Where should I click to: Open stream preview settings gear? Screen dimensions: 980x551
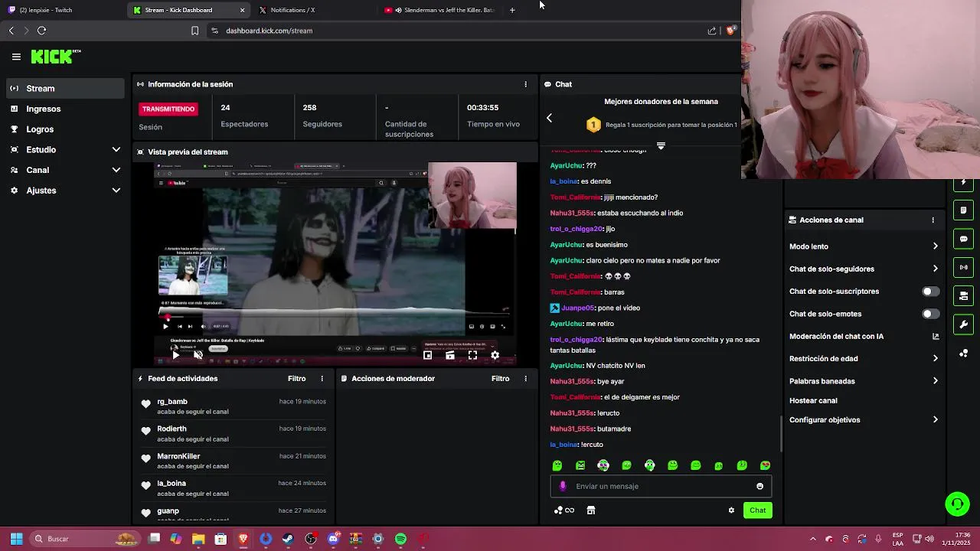coord(495,355)
